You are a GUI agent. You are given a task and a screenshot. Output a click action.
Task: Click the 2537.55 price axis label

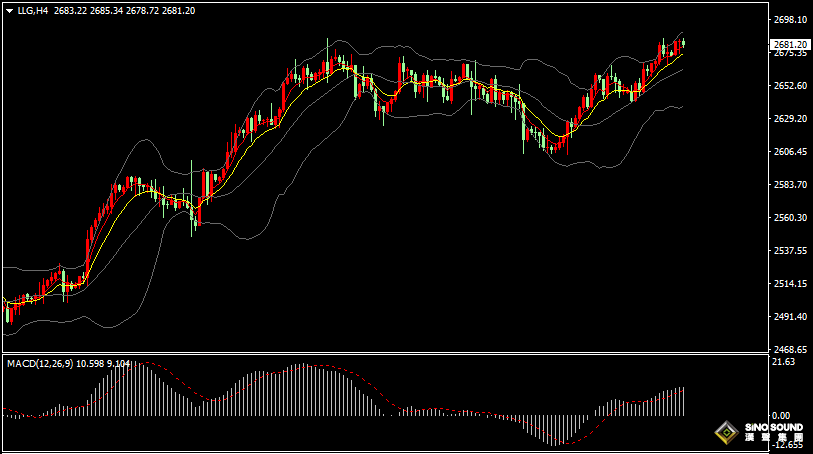click(x=790, y=251)
